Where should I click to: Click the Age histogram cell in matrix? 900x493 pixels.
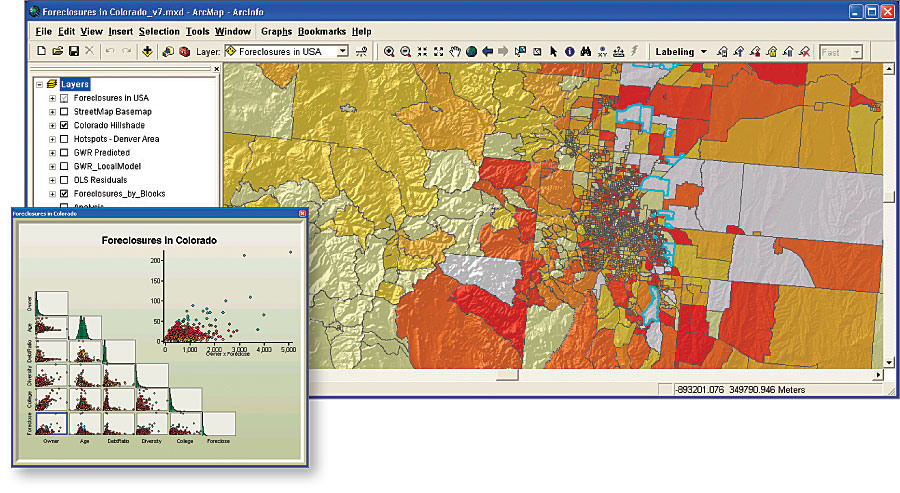85,328
